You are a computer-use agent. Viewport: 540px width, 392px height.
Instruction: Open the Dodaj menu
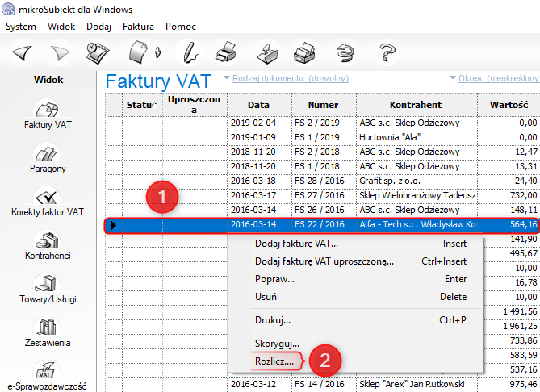98,27
